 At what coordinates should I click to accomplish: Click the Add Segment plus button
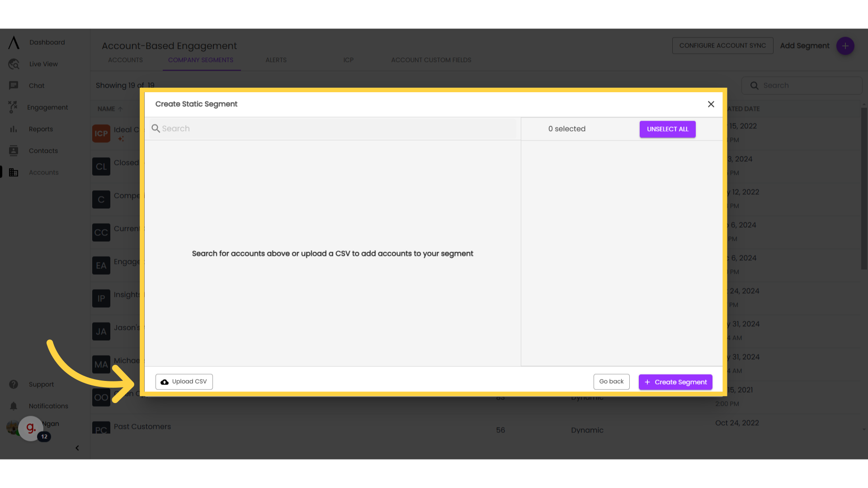[x=845, y=46]
